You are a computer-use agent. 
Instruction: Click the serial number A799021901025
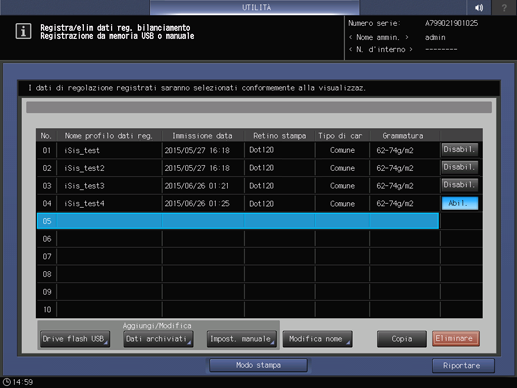click(451, 23)
